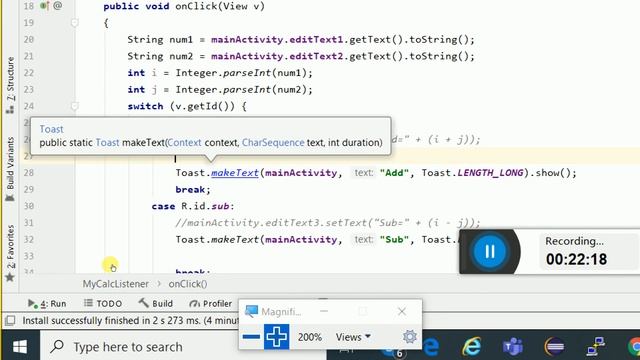640x360 pixels.
Task: Collapse the code fold on line 19
Action: click(74, 22)
